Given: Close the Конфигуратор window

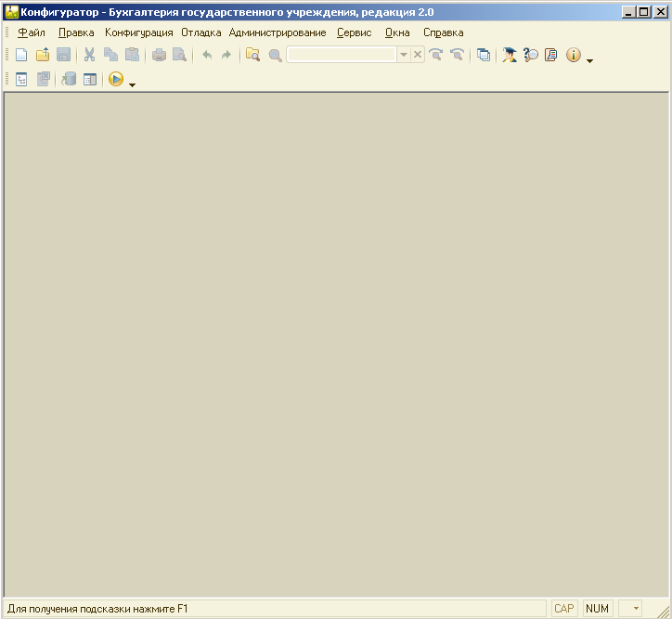Looking at the screenshot, I should coord(660,12).
